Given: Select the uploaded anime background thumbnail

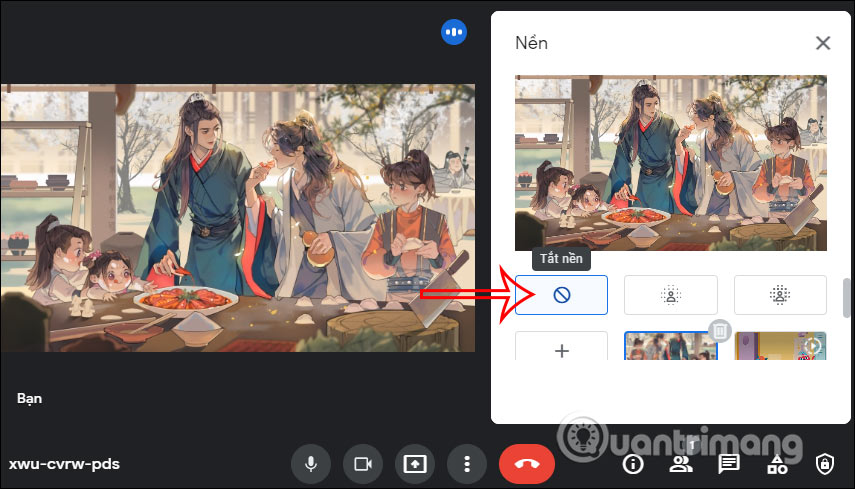Looking at the screenshot, I should 671,346.
